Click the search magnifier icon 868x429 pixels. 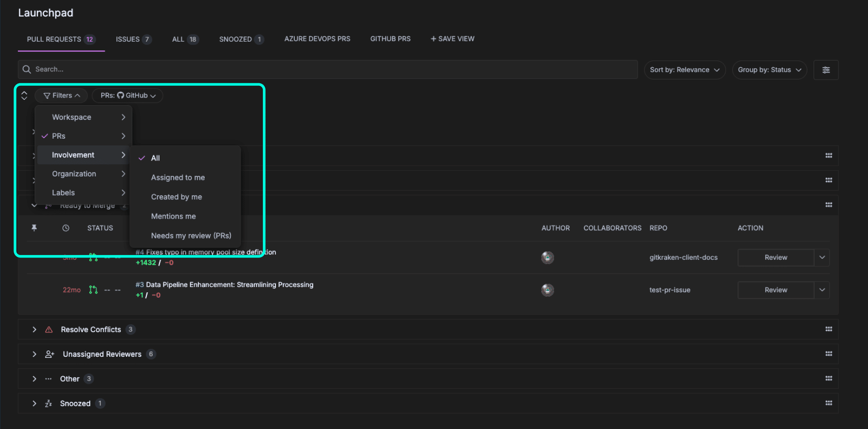coord(27,69)
